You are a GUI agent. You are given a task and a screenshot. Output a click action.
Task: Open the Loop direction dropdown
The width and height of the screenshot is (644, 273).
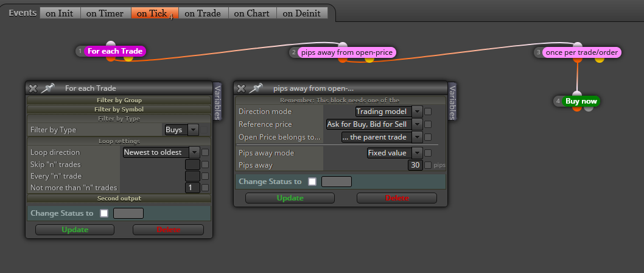[x=161, y=152]
